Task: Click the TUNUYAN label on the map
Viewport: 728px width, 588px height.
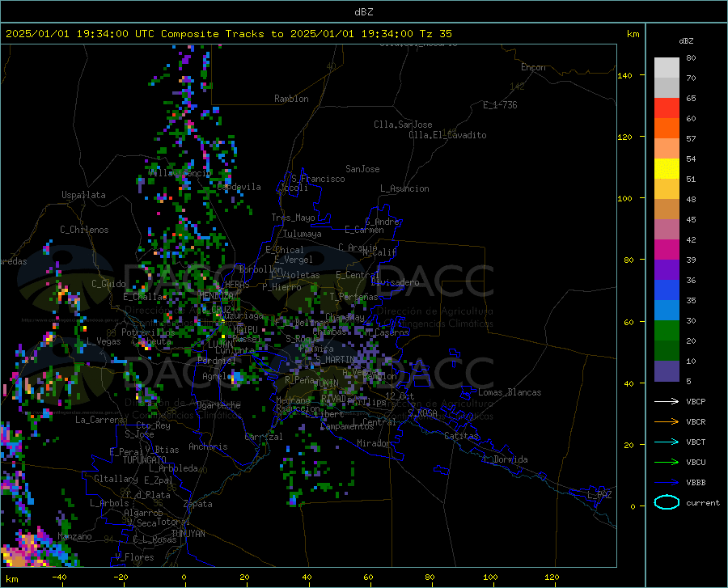Action: coord(188,534)
